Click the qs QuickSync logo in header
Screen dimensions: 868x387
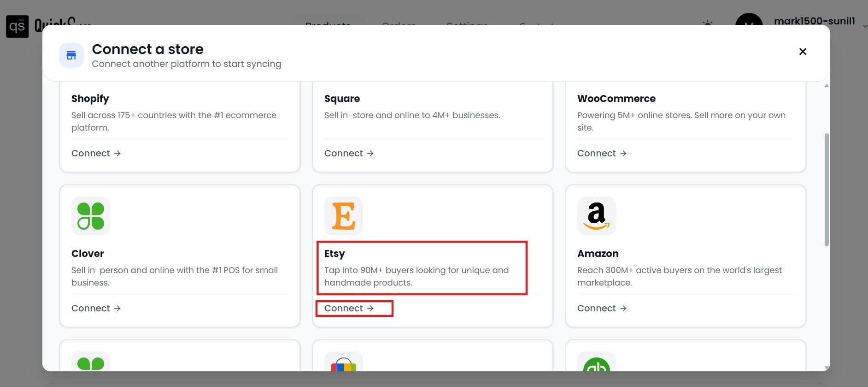coord(17,26)
